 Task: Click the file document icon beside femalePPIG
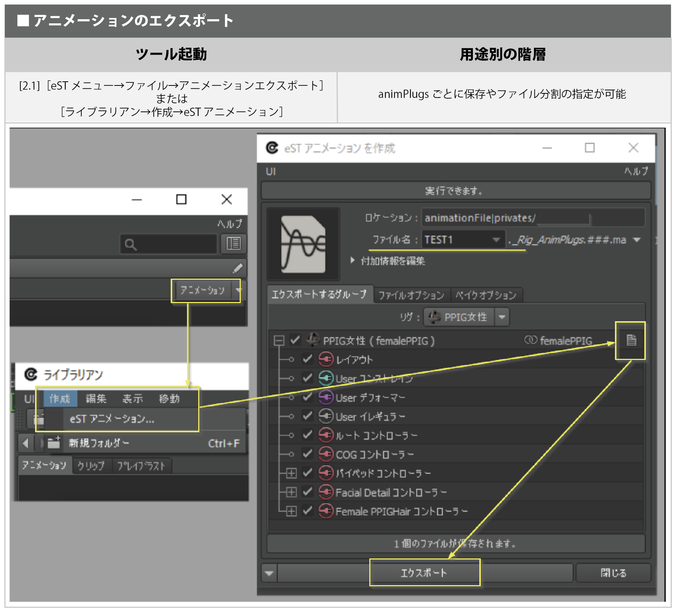(x=631, y=340)
